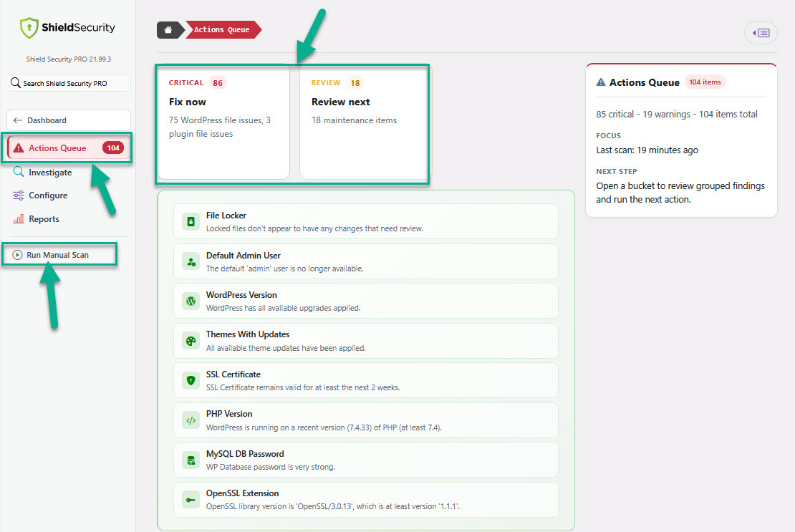This screenshot has width=795, height=532.
Task: Click the 18 maintenance items text
Action: [354, 120]
